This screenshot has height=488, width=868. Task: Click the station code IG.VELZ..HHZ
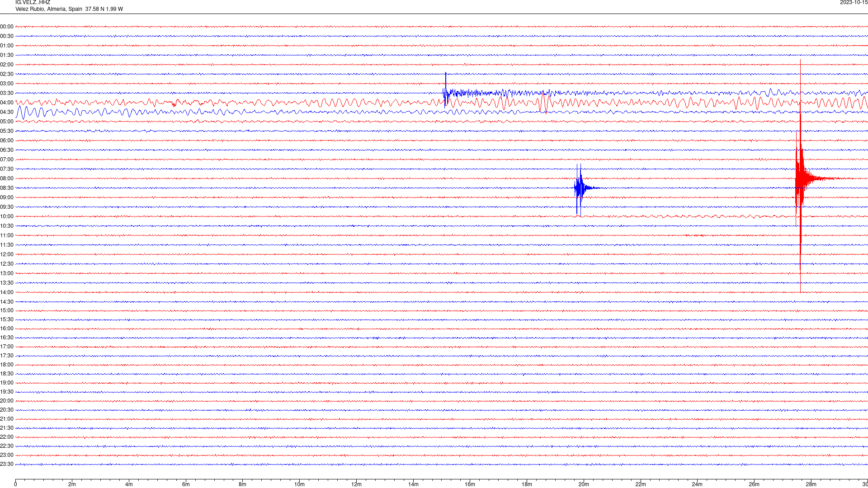tap(33, 3)
